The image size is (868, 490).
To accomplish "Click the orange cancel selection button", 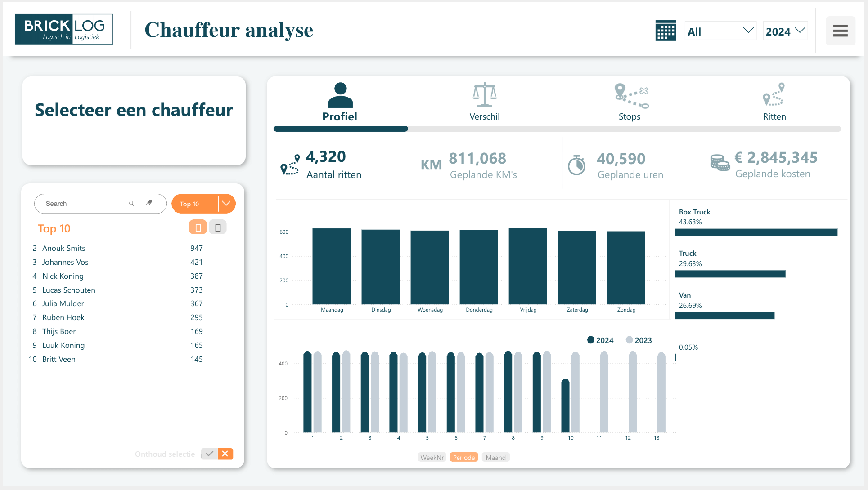I will pyautogui.click(x=225, y=454).
